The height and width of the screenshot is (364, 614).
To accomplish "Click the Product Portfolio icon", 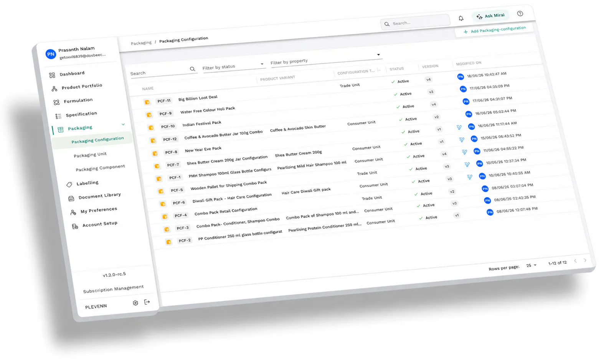I will 54,89.
